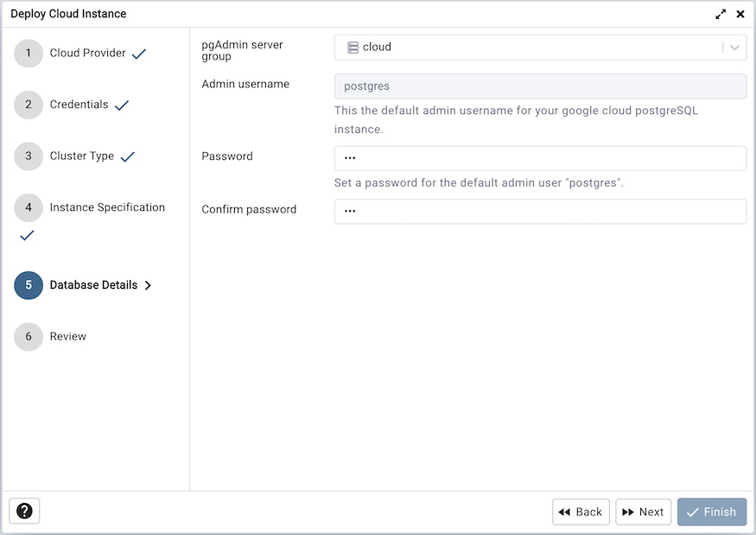The image size is (756, 535).
Task: Expand the dialog to full screen
Action: 722,14
